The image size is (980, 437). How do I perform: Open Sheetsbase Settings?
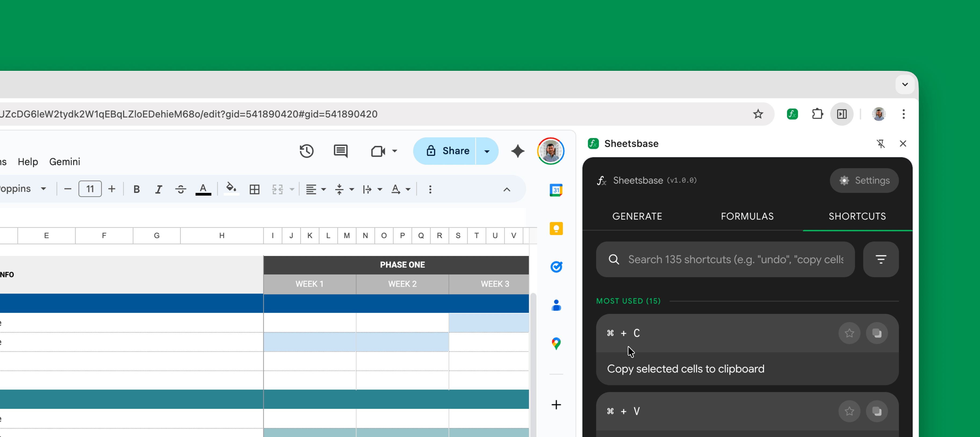click(864, 181)
